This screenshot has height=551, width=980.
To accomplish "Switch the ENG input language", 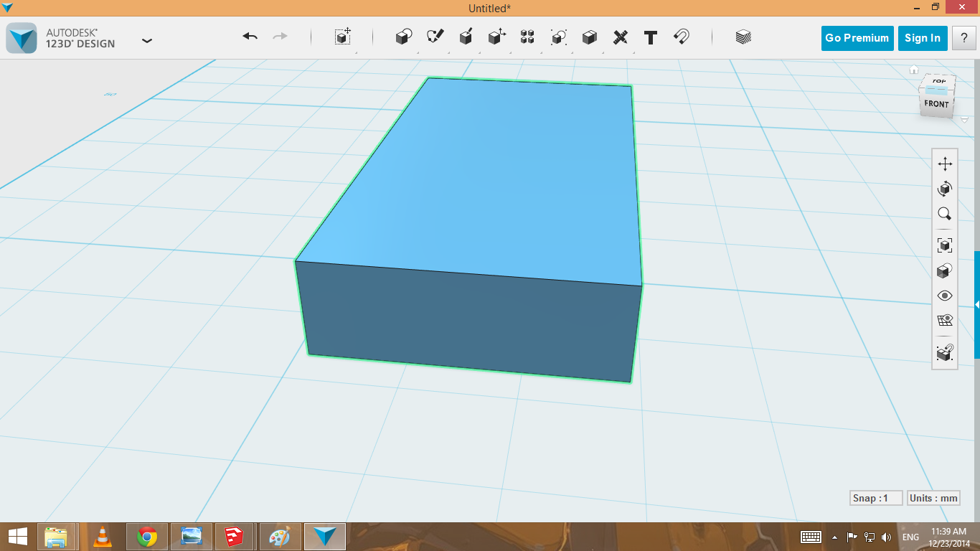I will click(910, 537).
